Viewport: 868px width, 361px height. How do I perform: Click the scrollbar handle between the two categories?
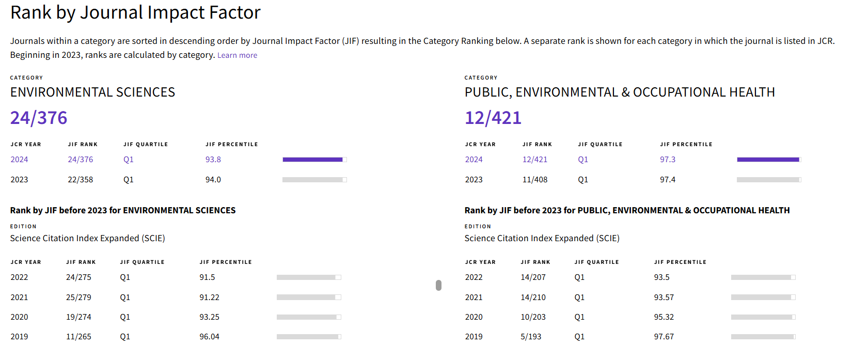tap(438, 286)
